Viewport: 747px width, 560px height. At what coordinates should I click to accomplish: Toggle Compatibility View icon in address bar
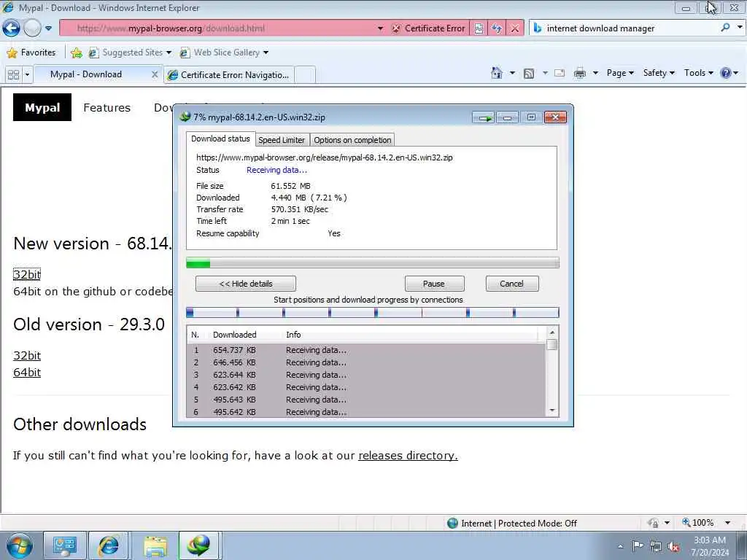point(479,28)
